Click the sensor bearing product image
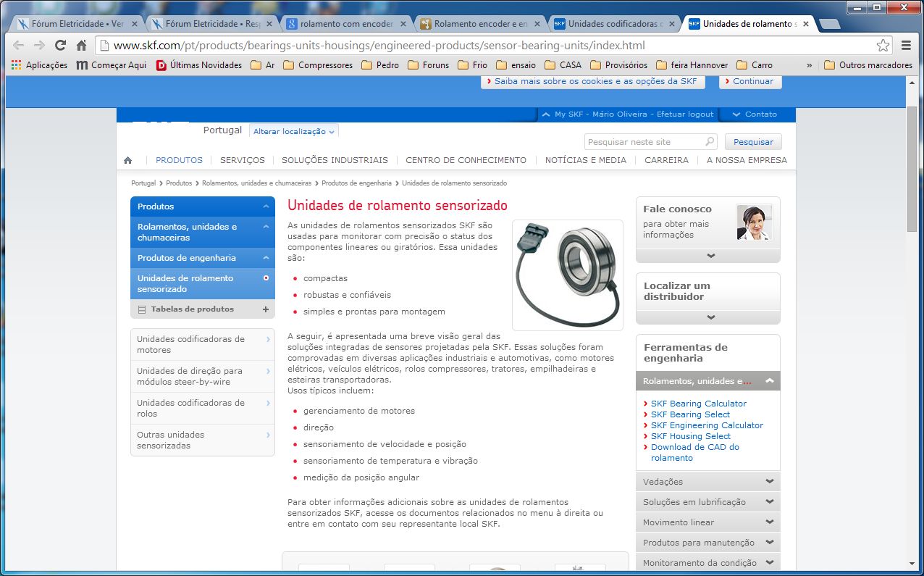Image resolution: width=924 pixels, height=576 pixels. (567, 275)
